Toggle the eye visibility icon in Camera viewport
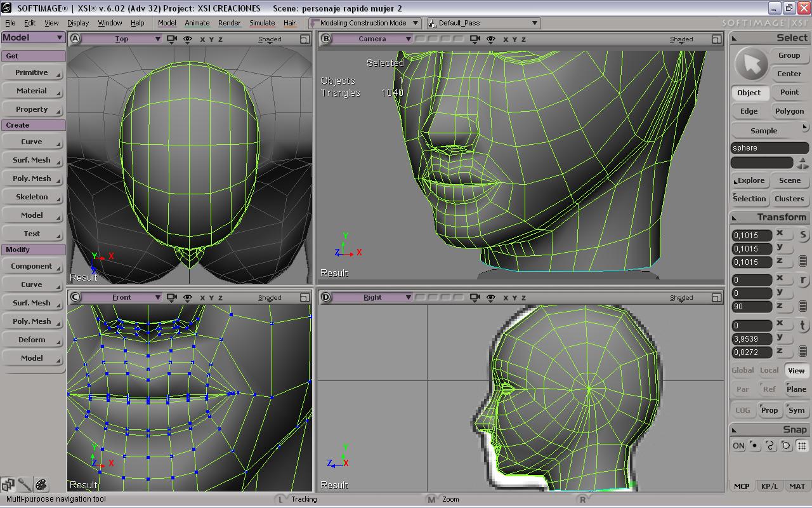The height and width of the screenshot is (508, 812). [x=491, y=39]
